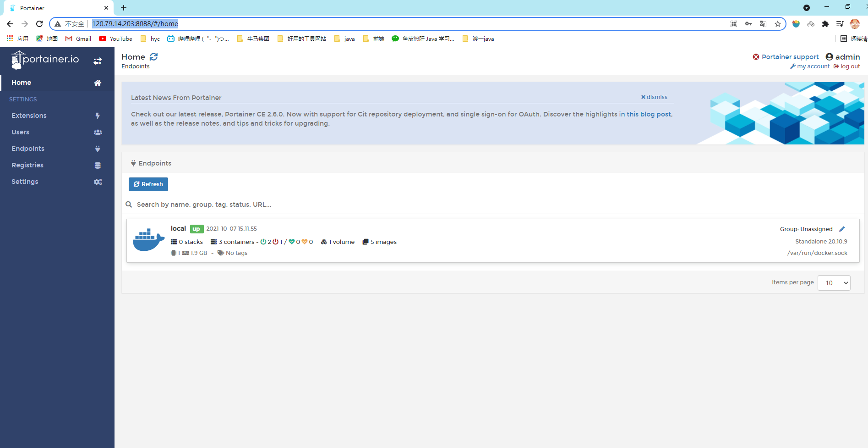Click the log out link
The width and height of the screenshot is (868, 448).
tap(850, 66)
